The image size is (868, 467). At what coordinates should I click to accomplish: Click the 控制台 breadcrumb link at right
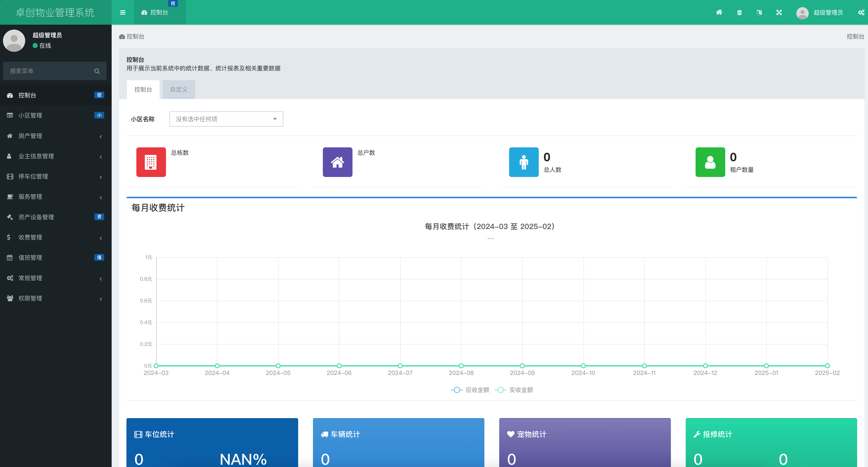855,36
